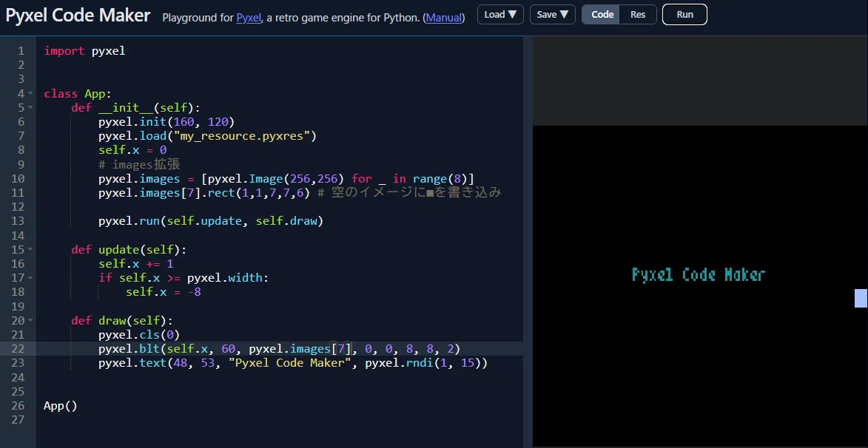868x448 pixels.
Task: Collapse the class App fold arrow on line 4
Action: 30,93
